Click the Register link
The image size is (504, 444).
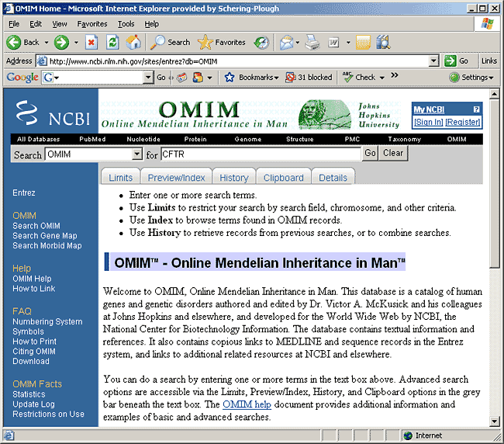[463, 123]
